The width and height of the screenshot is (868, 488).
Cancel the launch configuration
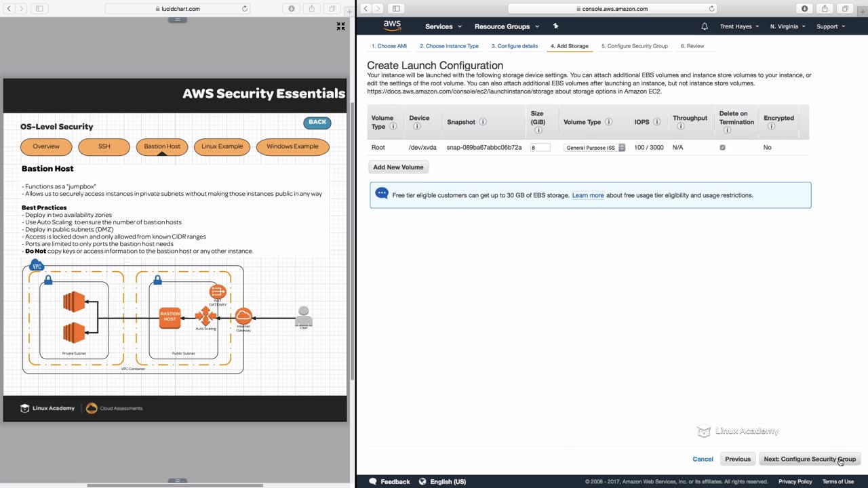coord(703,459)
